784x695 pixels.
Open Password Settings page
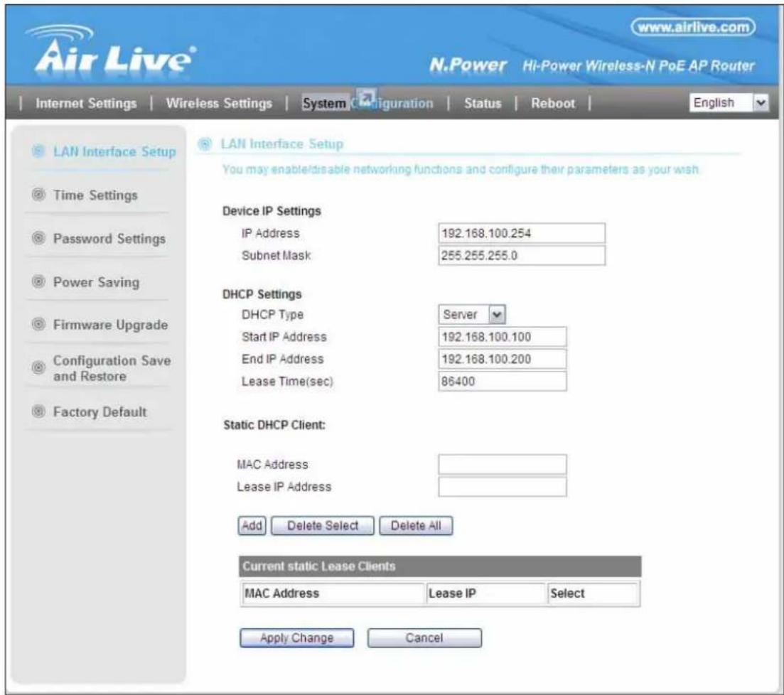[109, 239]
